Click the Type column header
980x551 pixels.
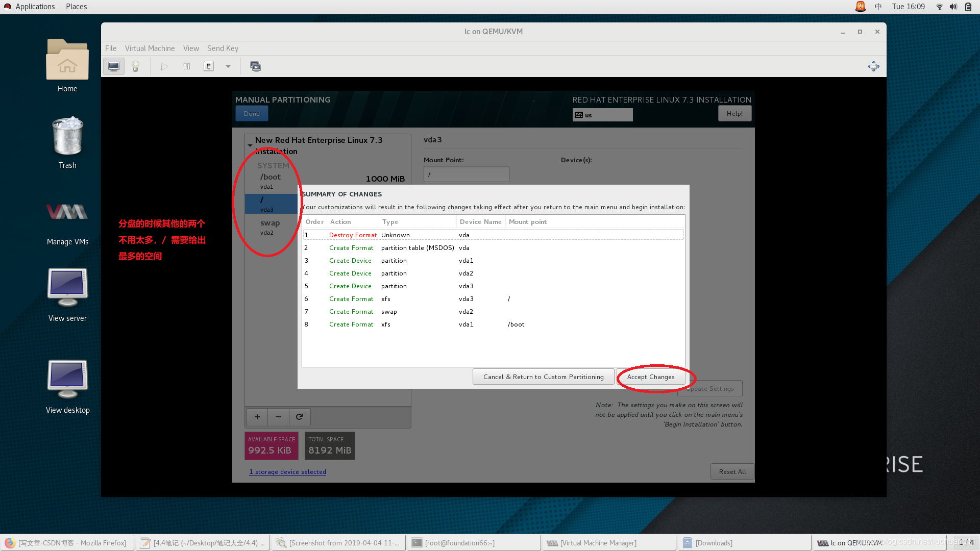click(x=418, y=222)
